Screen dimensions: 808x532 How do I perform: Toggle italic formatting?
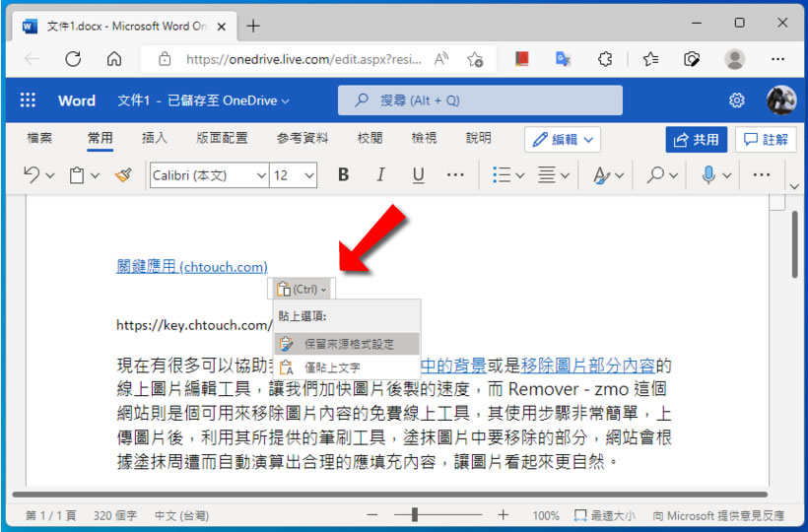coord(380,175)
